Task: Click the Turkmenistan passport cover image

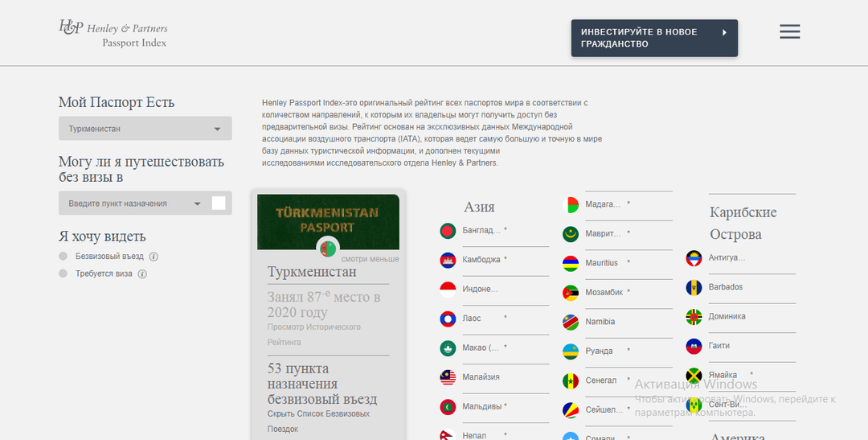Action: [x=328, y=222]
